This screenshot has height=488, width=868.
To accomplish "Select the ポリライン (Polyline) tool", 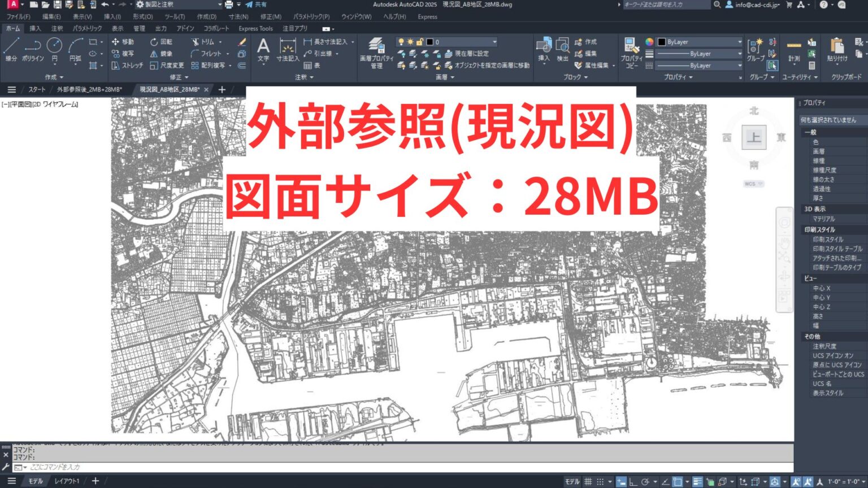I will tap(33, 49).
